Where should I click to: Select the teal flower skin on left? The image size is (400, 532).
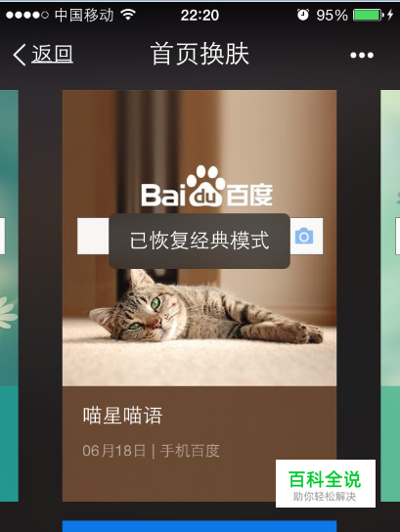9,295
